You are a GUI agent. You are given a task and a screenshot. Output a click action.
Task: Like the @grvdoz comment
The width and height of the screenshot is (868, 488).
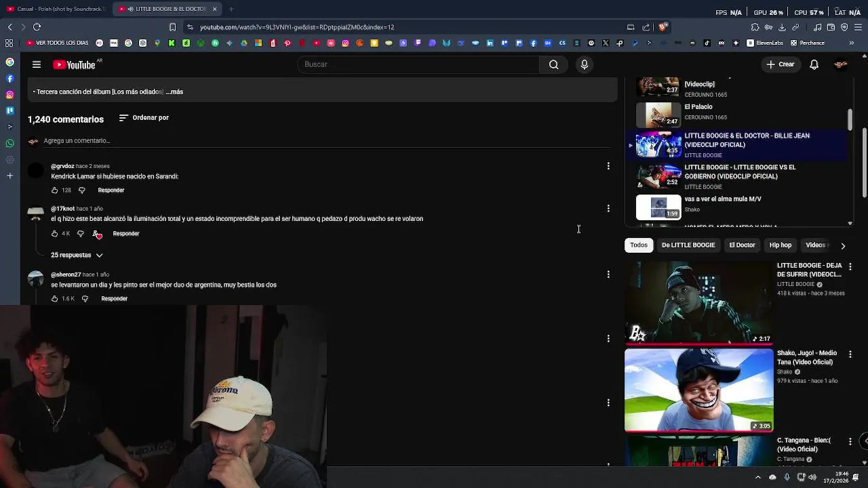[55, 190]
